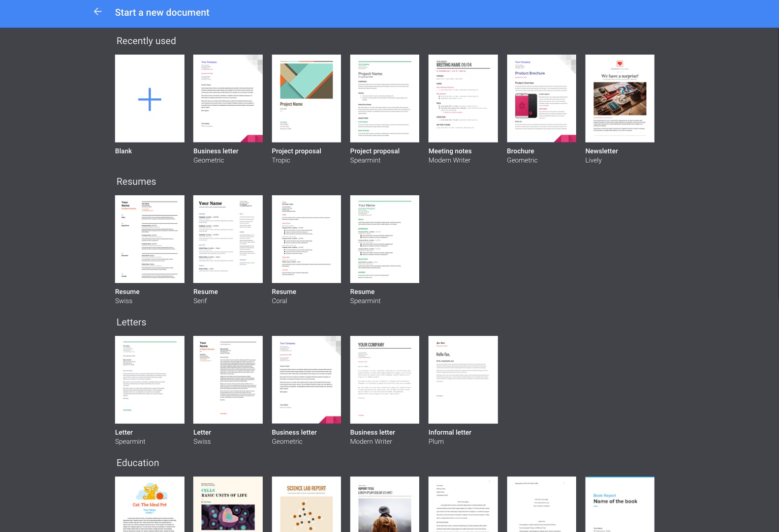
Task: Click the Brochure label text
Action: [520, 151]
